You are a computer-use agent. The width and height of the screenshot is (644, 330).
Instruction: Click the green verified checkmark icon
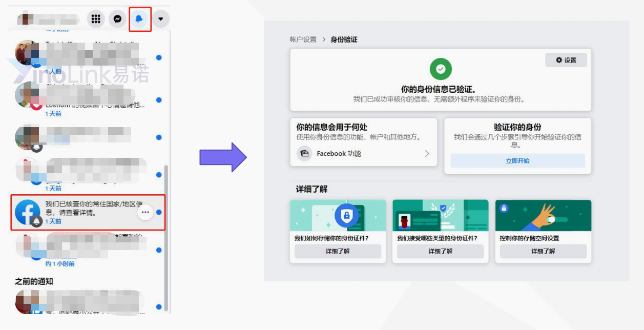[441, 69]
